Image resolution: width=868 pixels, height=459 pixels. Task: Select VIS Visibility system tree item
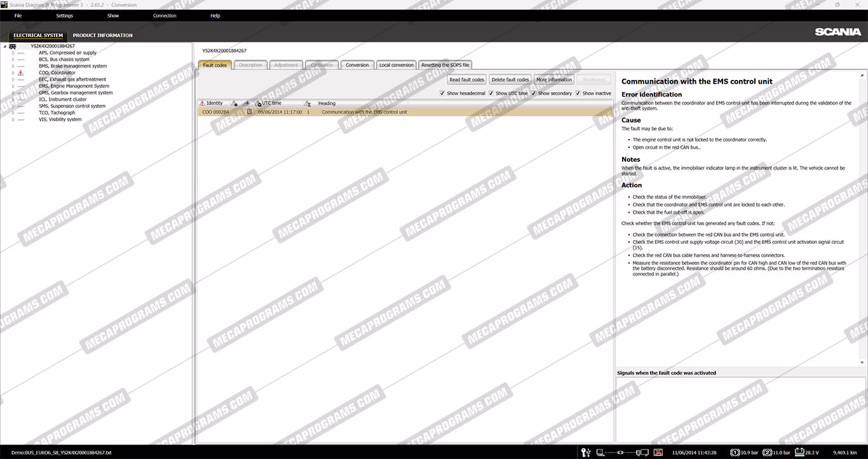[60, 119]
